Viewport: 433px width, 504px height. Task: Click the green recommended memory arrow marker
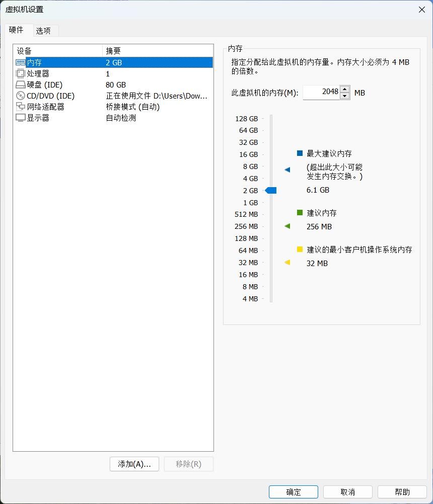pos(287,226)
